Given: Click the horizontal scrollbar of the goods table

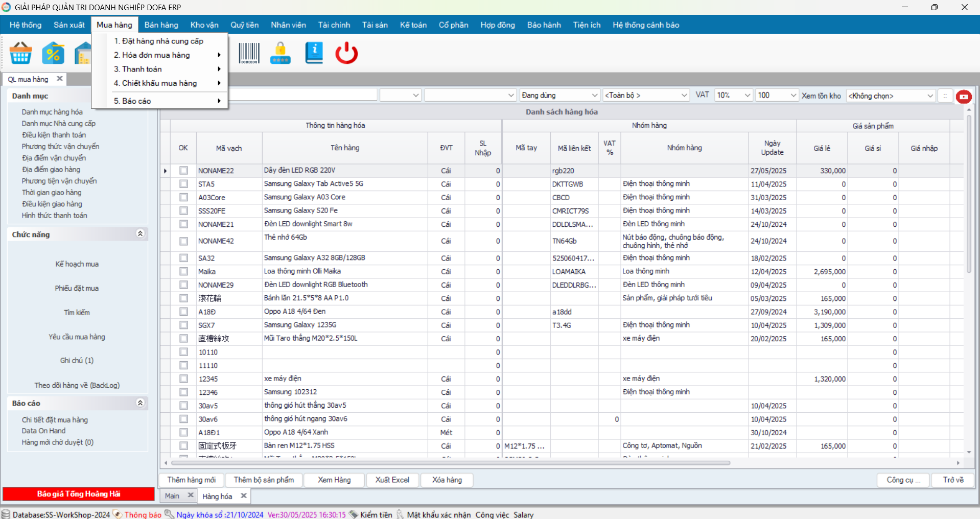Looking at the screenshot, I should (451, 463).
